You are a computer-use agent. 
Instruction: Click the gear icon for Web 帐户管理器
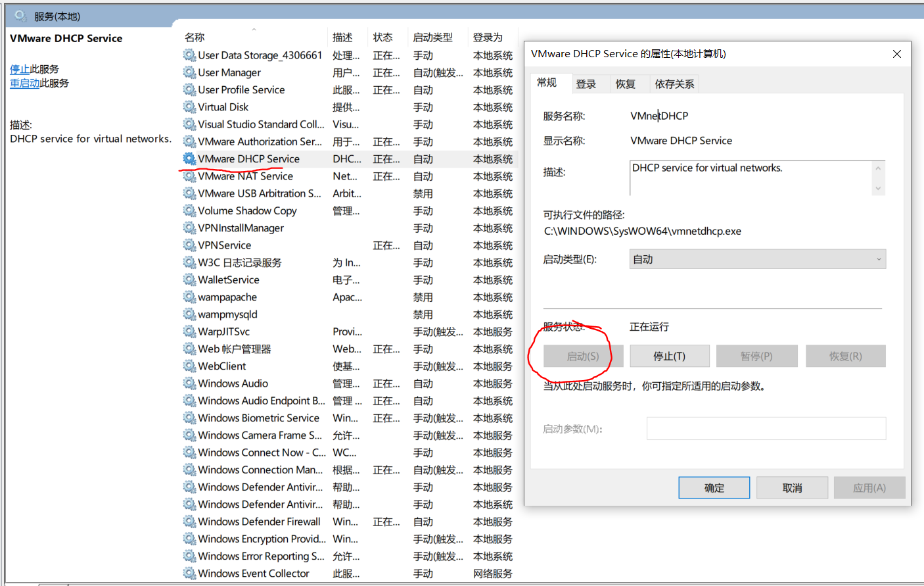(x=190, y=349)
